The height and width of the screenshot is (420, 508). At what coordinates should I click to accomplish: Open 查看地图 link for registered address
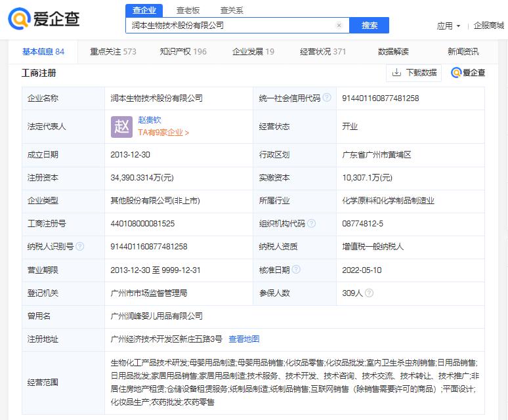click(x=243, y=339)
